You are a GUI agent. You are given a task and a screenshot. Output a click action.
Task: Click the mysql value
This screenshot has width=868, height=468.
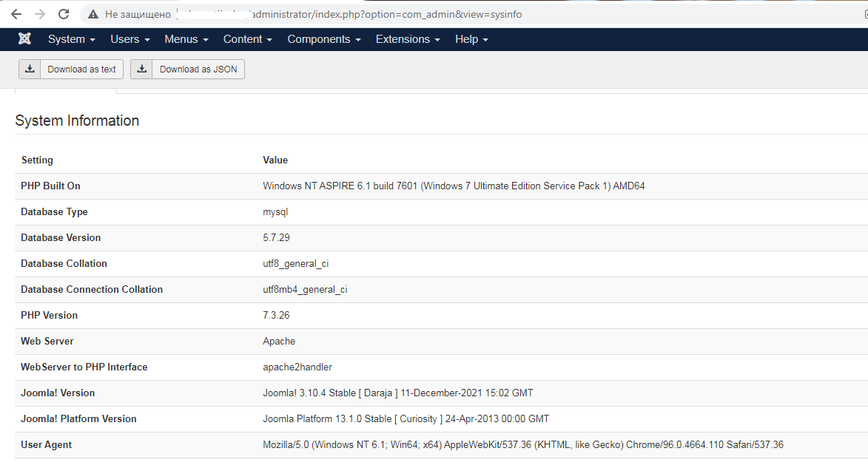click(x=275, y=212)
